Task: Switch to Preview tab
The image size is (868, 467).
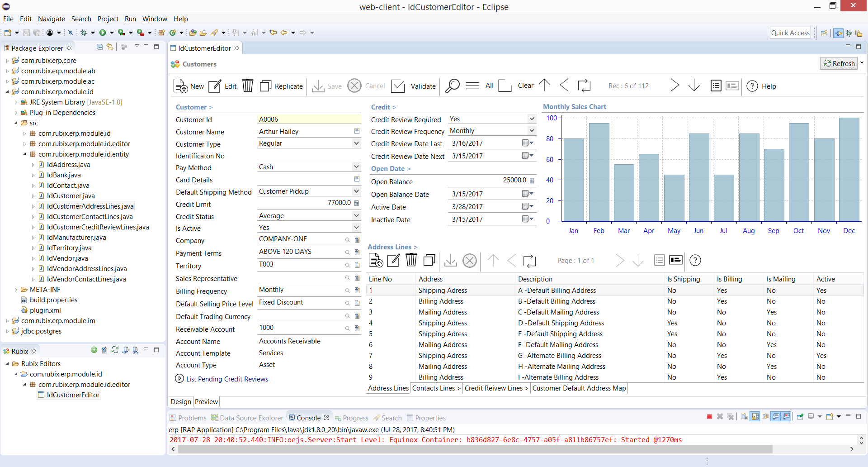Action: pyautogui.click(x=206, y=401)
